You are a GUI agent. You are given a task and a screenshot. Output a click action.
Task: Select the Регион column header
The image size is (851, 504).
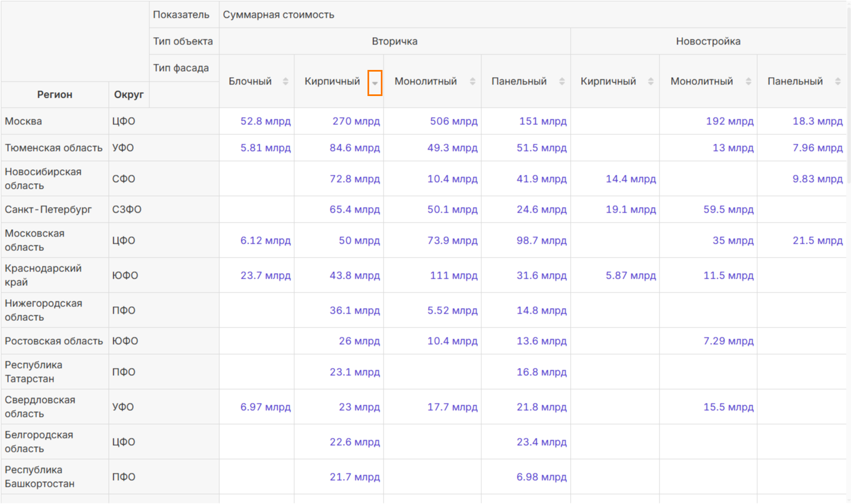pyautogui.click(x=55, y=95)
